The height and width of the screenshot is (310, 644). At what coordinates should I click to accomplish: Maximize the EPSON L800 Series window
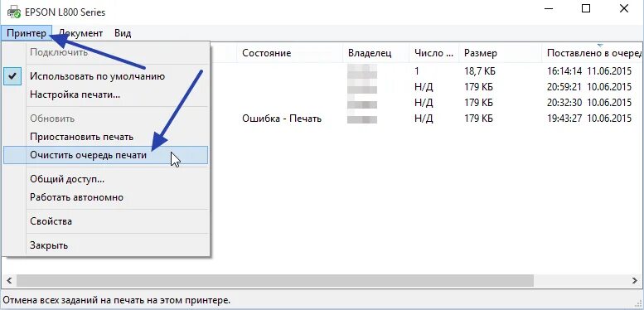pyautogui.click(x=586, y=8)
